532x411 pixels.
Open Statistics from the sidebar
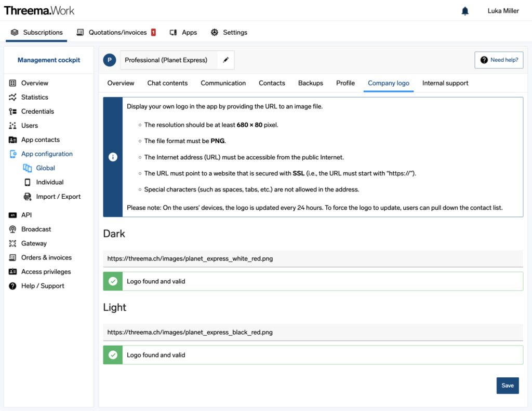tap(34, 97)
